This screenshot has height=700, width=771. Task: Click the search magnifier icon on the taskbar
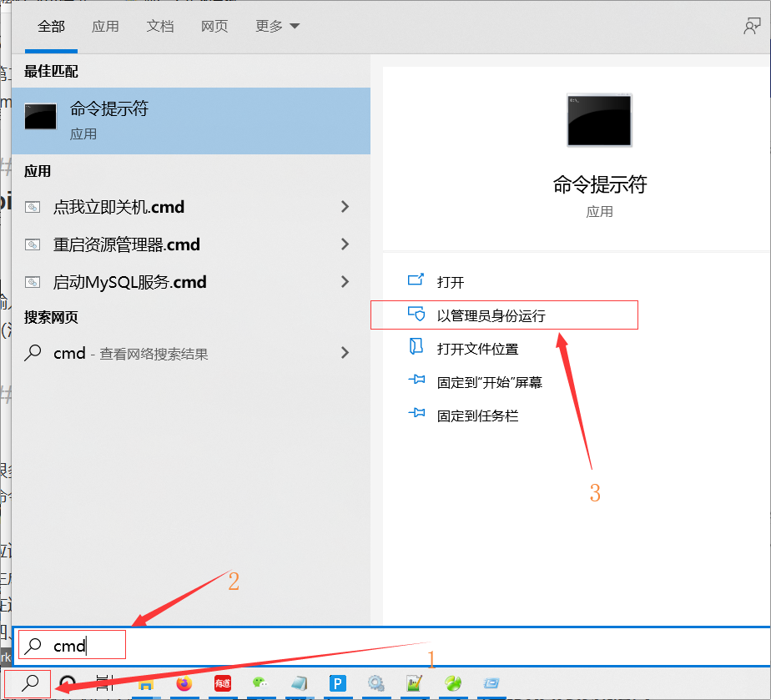tap(26, 683)
